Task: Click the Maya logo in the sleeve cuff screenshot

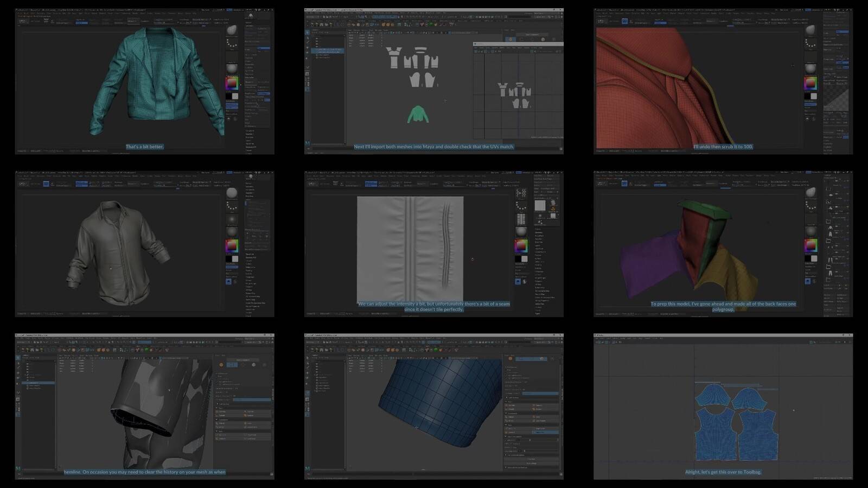Action: click(x=19, y=468)
